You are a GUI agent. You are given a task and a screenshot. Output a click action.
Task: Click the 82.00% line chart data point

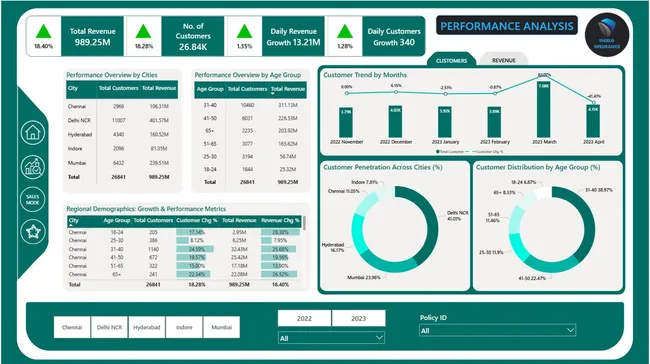click(544, 76)
